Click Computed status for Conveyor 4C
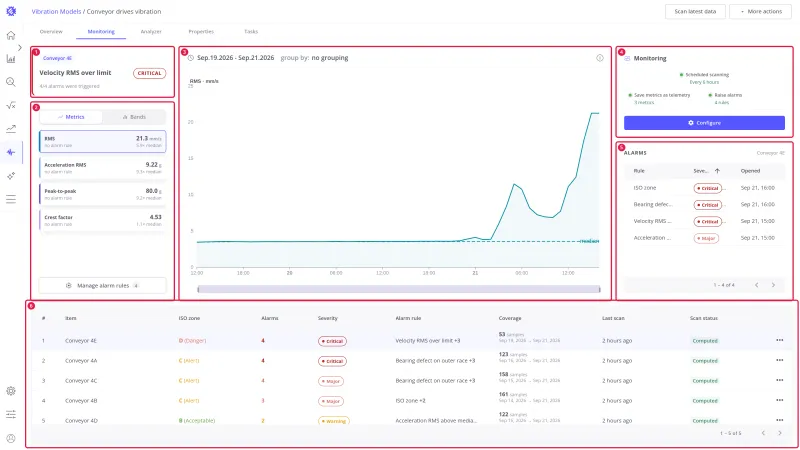800x450 pixels. [x=705, y=381]
